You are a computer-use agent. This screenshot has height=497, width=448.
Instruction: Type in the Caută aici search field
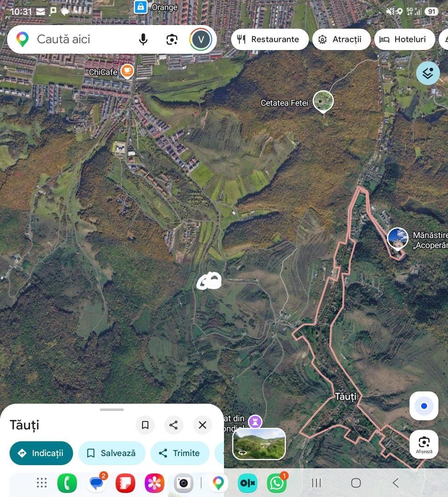(112, 39)
